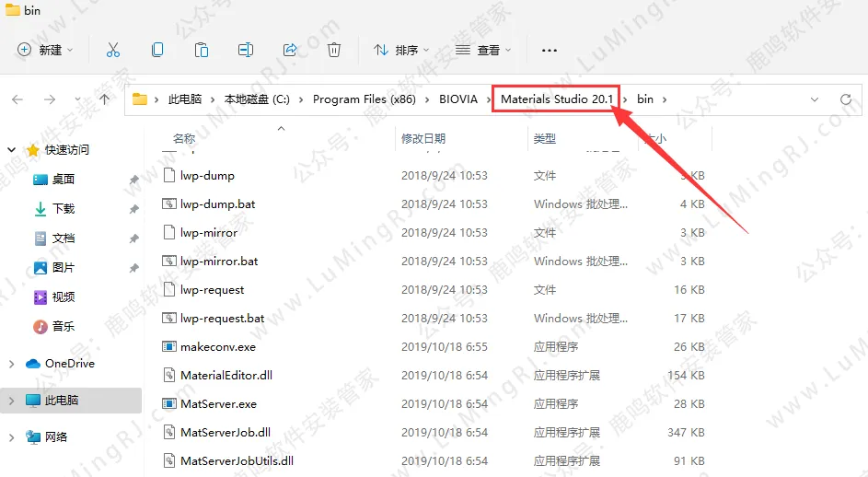Open 下载 Downloads in quick access
Screen dimensions: 868x477
point(64,209)
